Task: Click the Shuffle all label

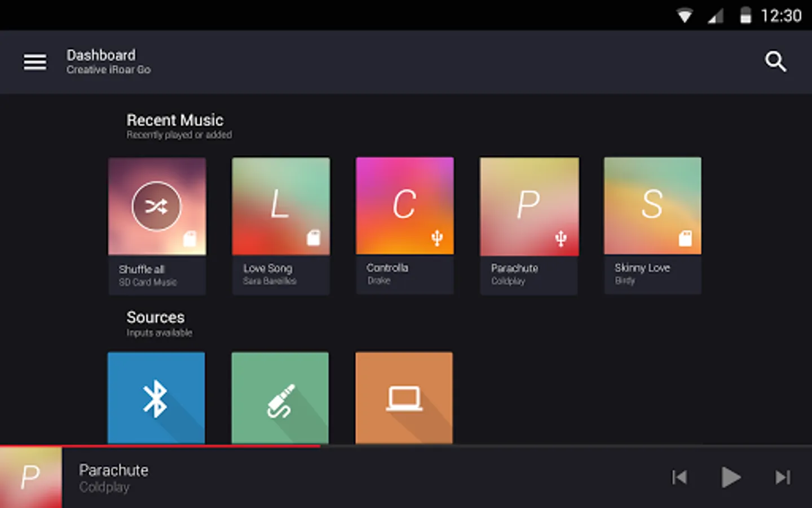Action: point(142,269)
